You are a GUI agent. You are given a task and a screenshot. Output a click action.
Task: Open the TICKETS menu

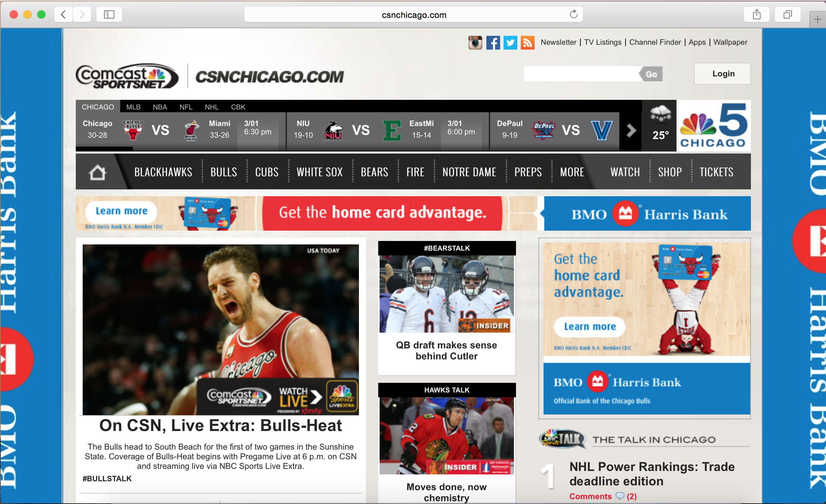point(716,172)
